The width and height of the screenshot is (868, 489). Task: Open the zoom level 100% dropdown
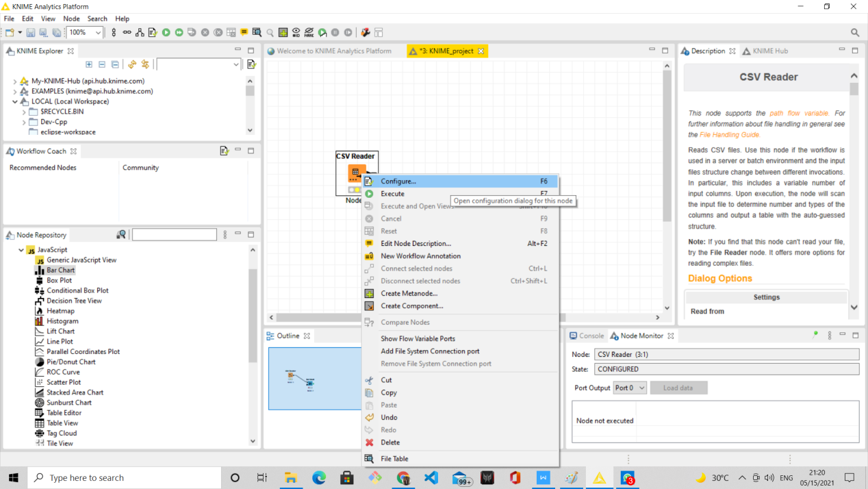(x=98, y=32)
